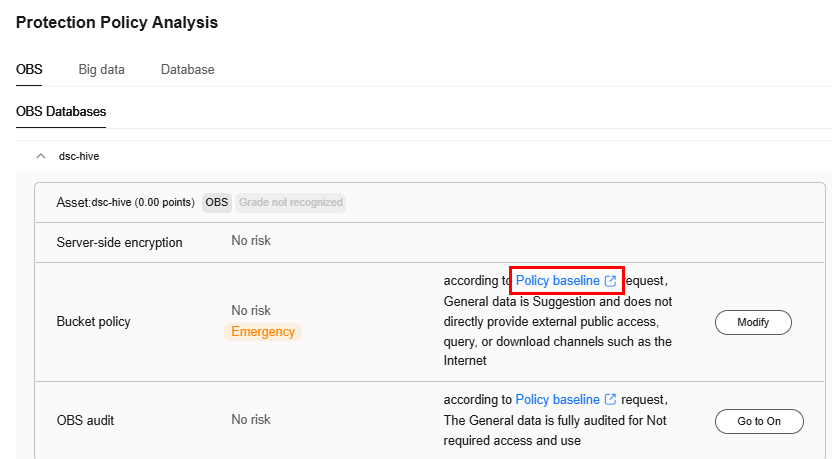Click the Protection Policy Analysis heading
The width and height of the screenshot is (832, 459).
[117, 22]
